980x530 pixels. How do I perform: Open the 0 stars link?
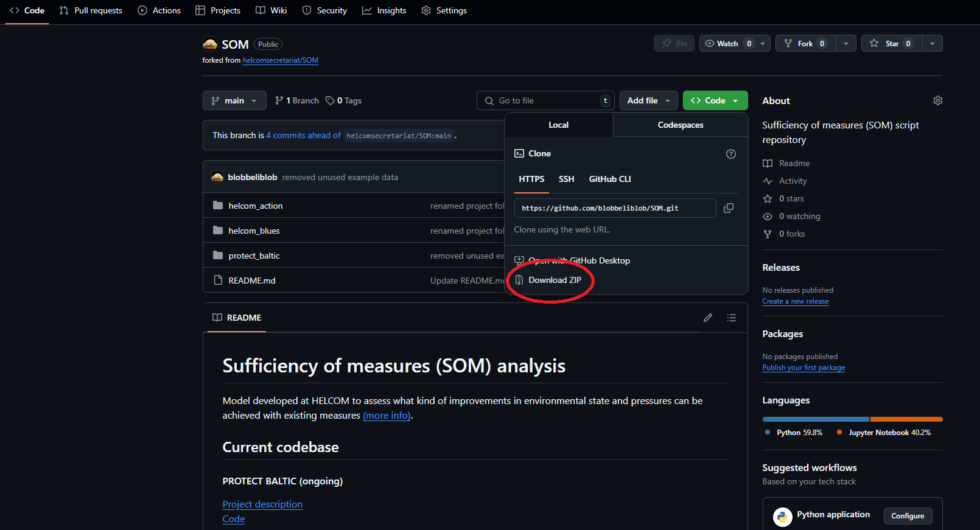click(784, 198)
